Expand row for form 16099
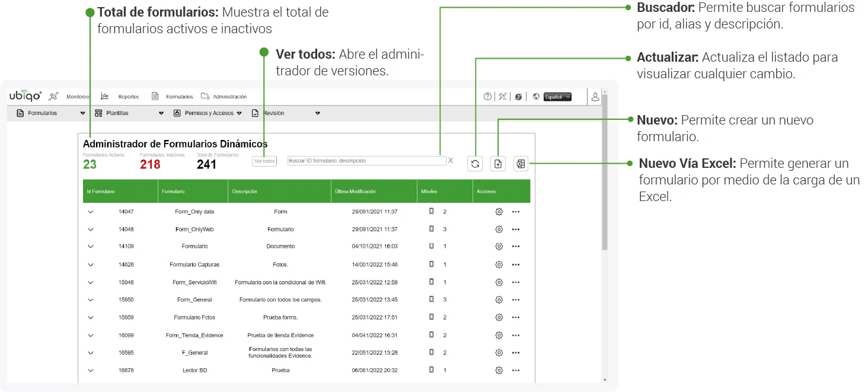This screenshot has height=392, width=868. 91,336
